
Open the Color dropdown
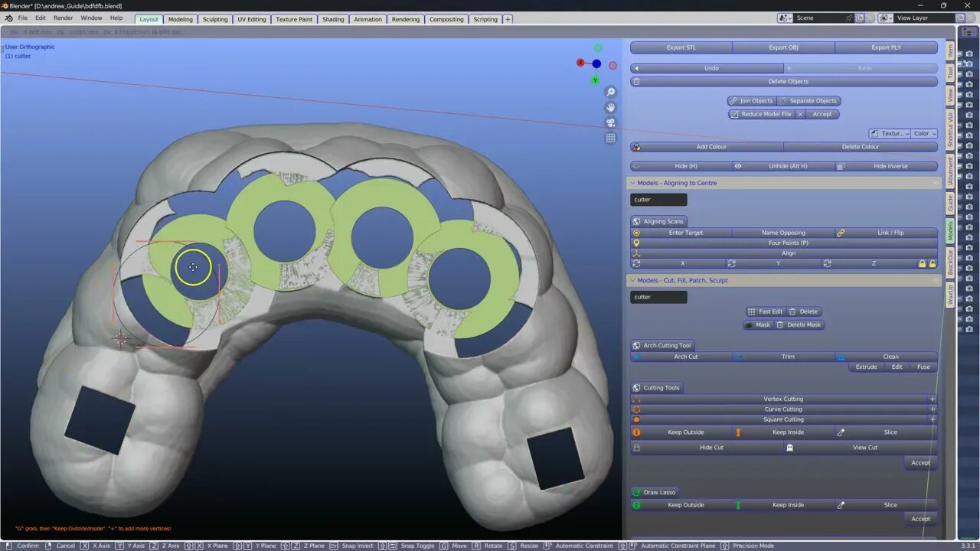pyautogui.click(x=924, y=133)
